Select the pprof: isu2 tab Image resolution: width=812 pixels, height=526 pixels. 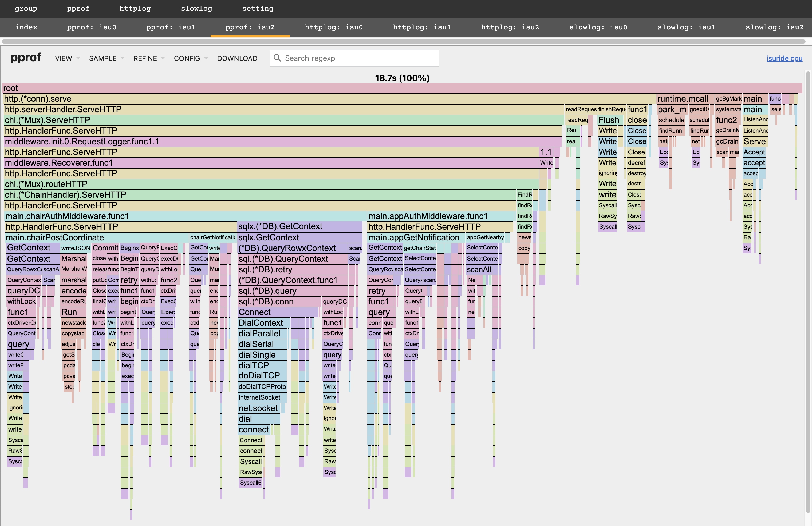pos(250,27)
